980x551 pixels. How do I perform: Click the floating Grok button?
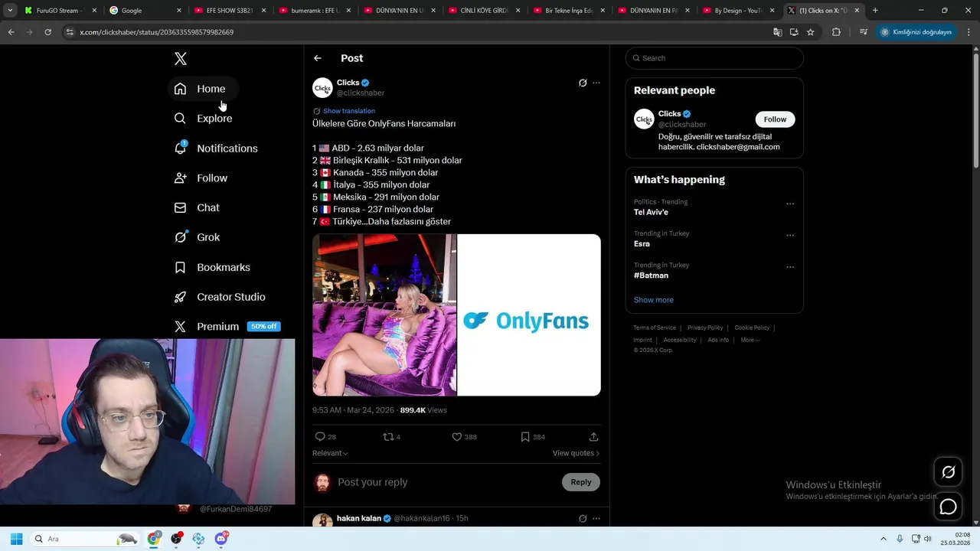click(948, 472)
